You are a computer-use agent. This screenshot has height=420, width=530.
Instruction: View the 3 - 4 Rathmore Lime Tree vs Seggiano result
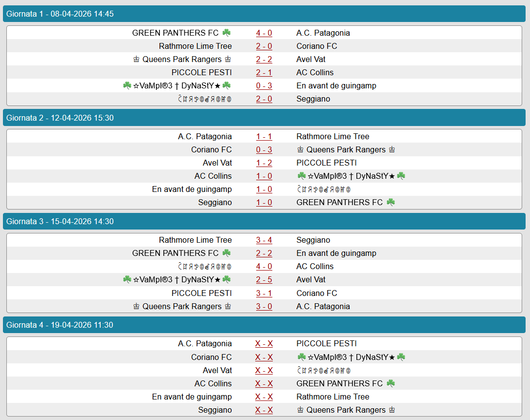coord(264,240)
